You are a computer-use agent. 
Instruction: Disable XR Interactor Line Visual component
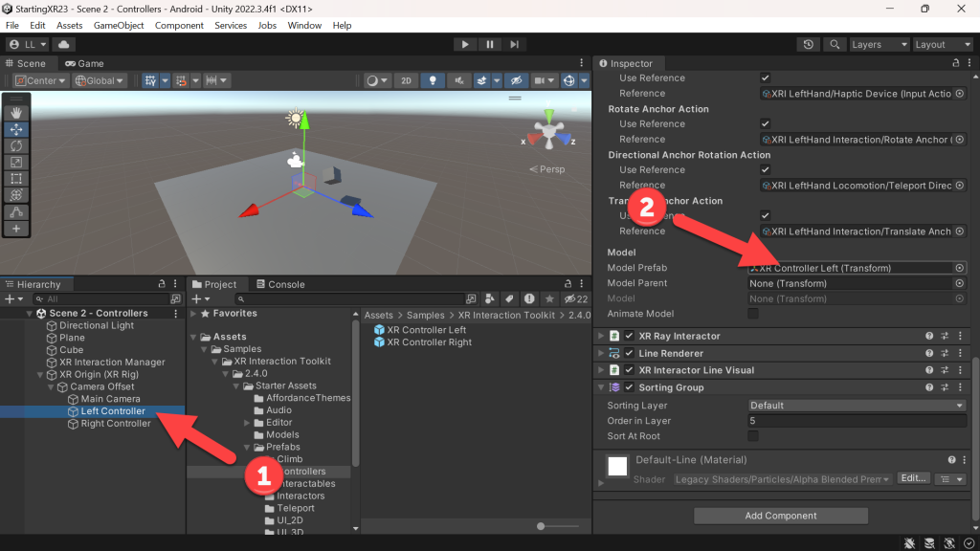(x=630, y=370)
